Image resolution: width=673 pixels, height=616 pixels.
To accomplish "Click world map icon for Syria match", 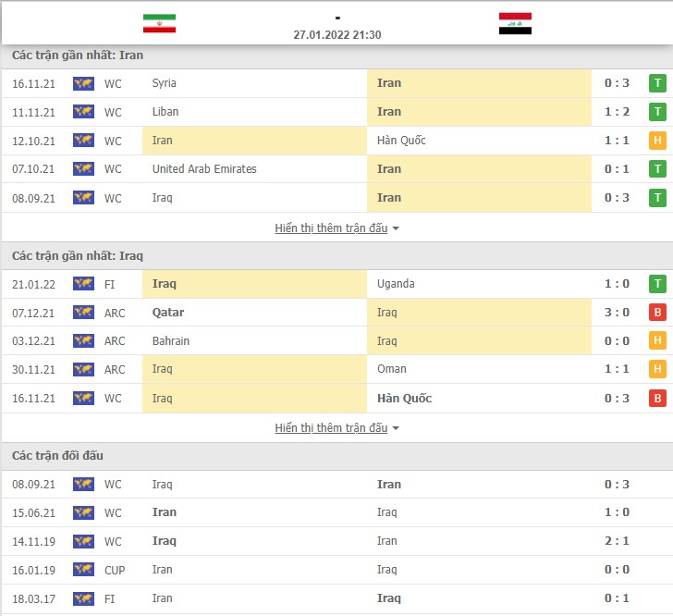I will pos(83,83).
